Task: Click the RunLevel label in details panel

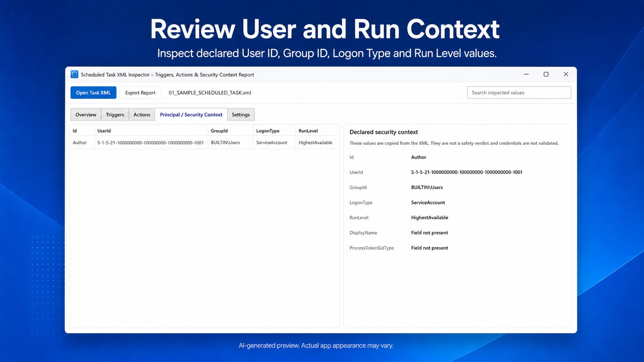Action: pos(359,218)
